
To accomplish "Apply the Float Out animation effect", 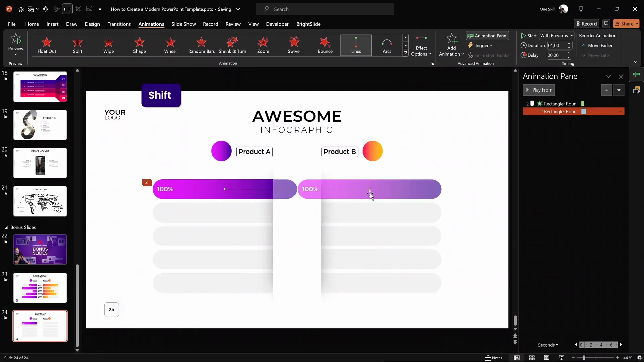I will pos(47,45).
